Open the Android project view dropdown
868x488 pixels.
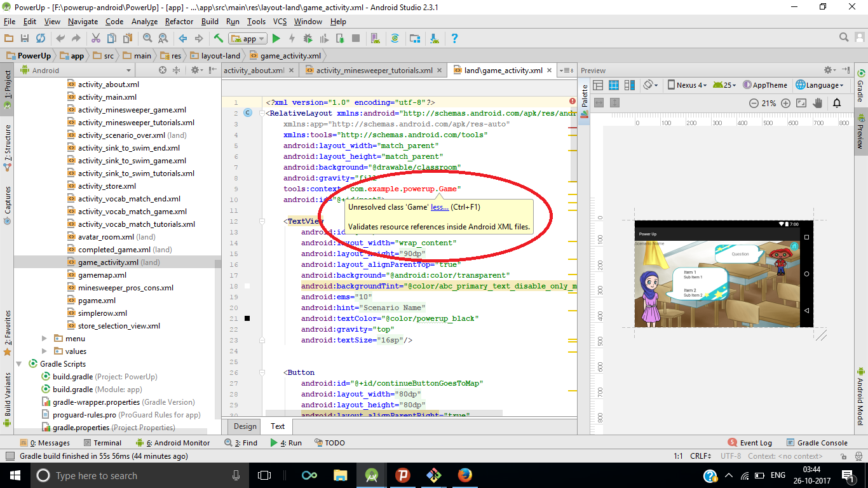(76, 71)
